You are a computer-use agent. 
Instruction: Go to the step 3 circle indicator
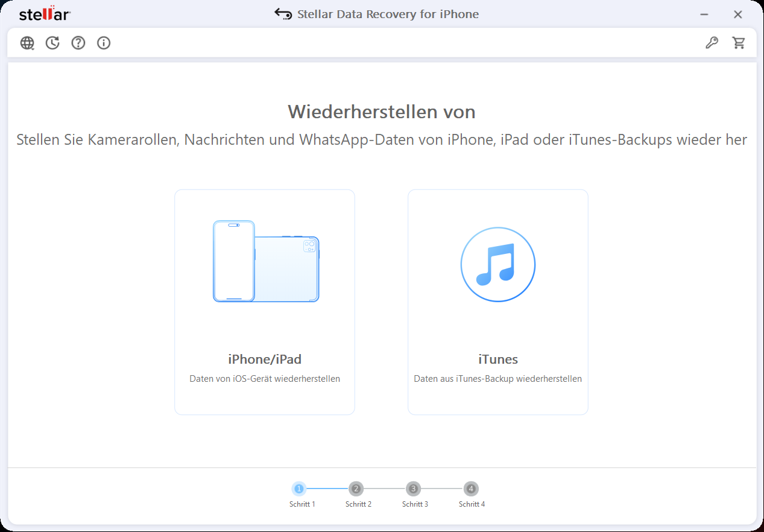click(x=413, y=489)
